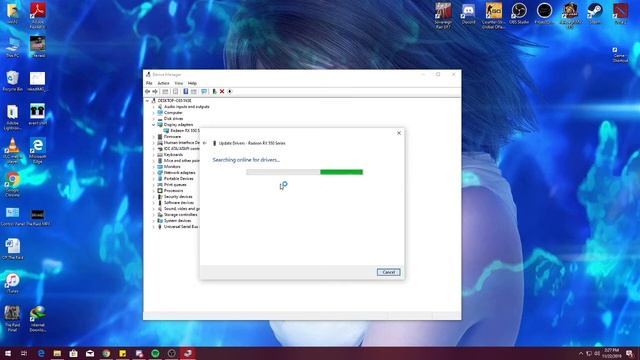Click the Recycle Bin desktop icon
Screen dimensions: 640x360
click(x=13, y=81)
